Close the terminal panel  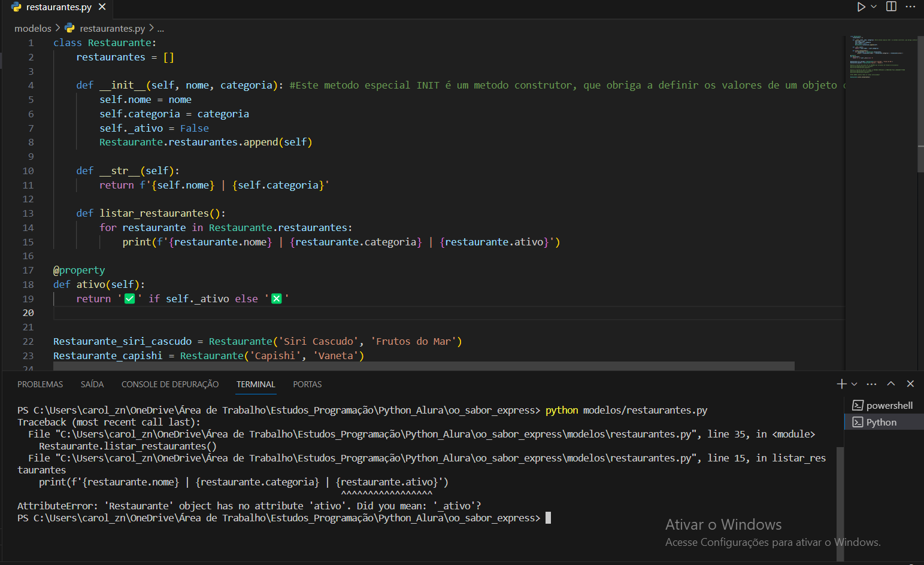[910, 384]
